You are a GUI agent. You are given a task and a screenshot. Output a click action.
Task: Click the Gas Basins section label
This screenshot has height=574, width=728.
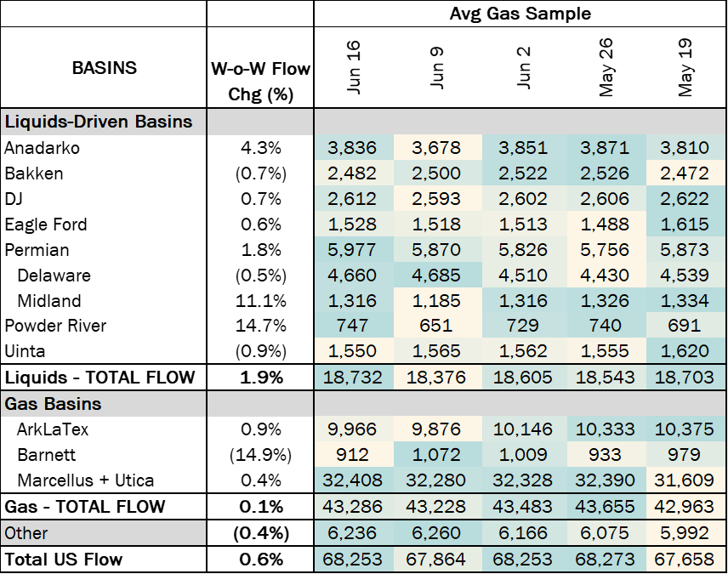pyautogui.click(x=53, y=404)
